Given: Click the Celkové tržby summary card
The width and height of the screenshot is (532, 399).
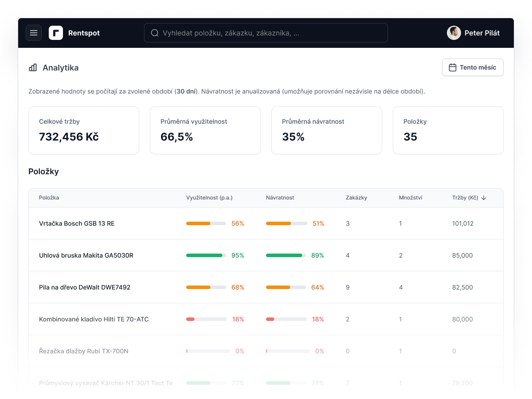Looking at the screenshot, I should [84, 130].
